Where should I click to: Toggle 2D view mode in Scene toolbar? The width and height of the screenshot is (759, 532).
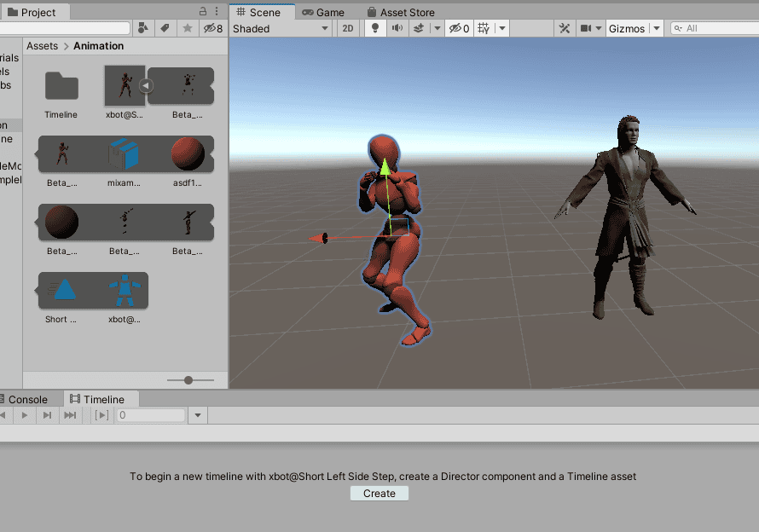pos(347,28)
